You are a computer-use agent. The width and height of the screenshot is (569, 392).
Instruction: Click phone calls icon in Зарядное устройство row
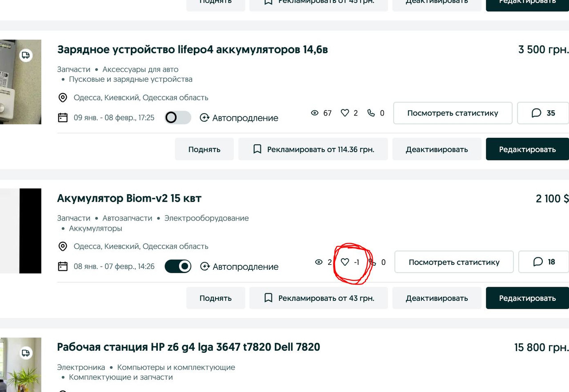371,113
